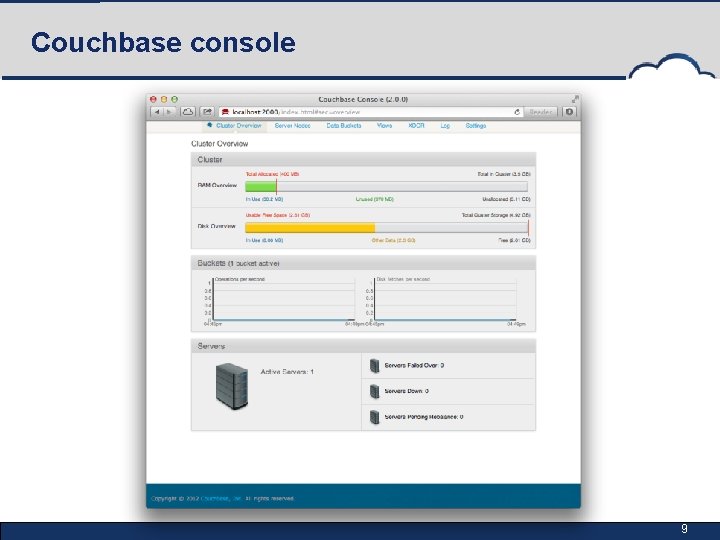The image size is (720, 540).
Task: Click the Cluster Overview tab icon
Action: [x=209, y=125]
